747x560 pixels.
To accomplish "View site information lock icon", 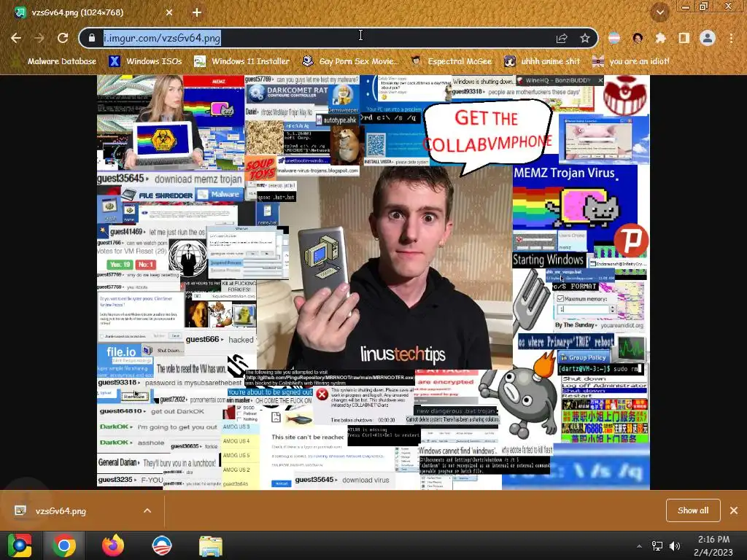I will tap(92, 38).
